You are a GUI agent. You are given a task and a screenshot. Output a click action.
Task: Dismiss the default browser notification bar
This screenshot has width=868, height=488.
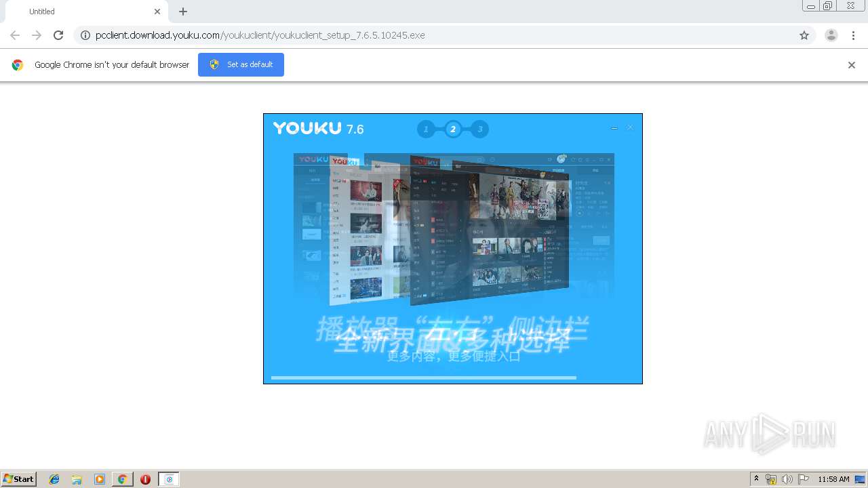(x=852, y=65)
